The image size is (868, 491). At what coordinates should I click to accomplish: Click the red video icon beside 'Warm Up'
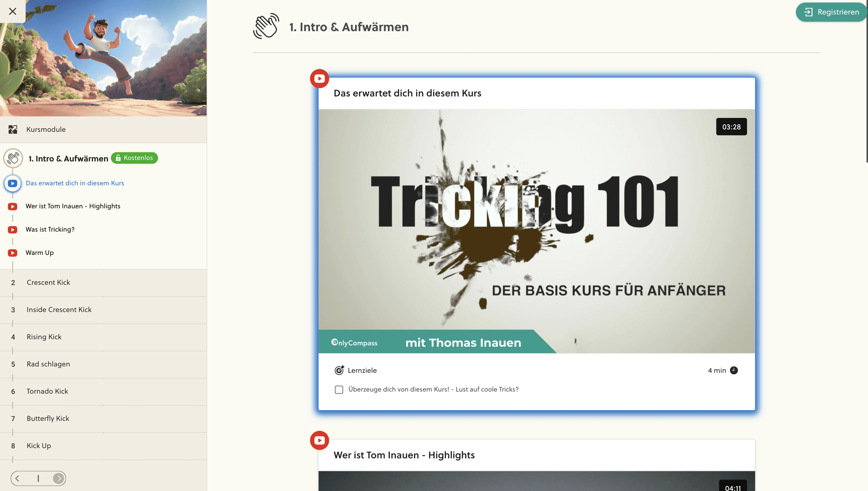click(x=12, y=253)
